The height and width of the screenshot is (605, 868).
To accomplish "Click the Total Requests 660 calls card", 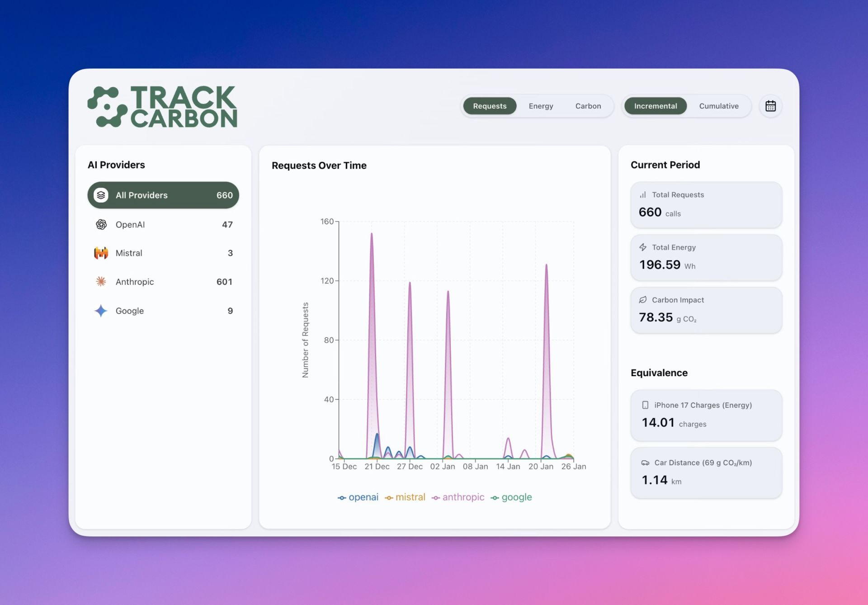I will pos(706,205).
